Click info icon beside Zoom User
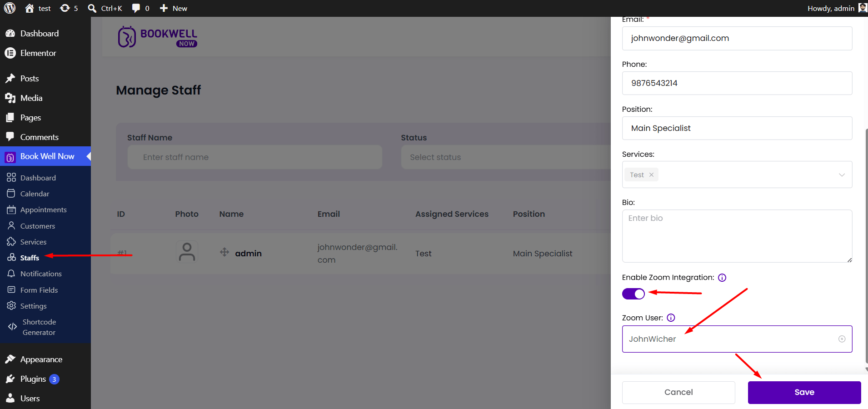This screenshot has width=868, height=409. click(671, 318)
